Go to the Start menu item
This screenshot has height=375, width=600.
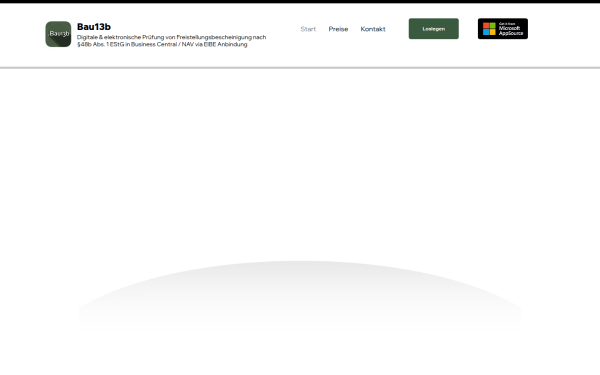tap(308, 29)
